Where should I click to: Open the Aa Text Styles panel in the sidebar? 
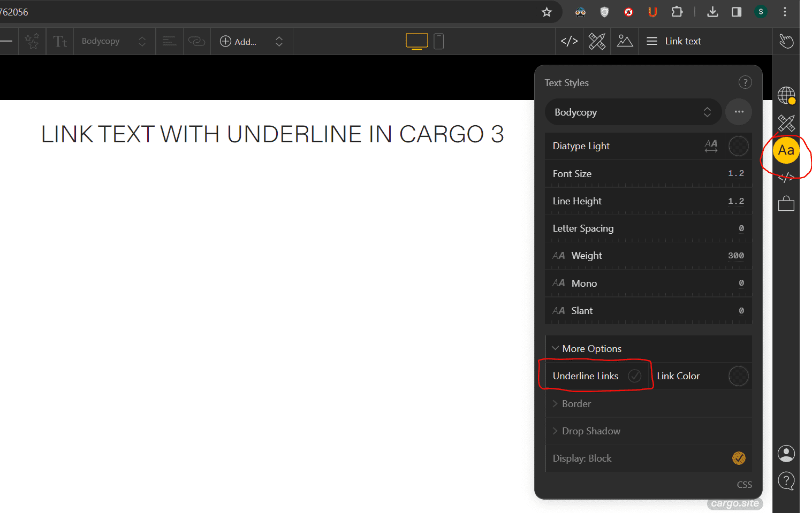(x=786, y=150)
